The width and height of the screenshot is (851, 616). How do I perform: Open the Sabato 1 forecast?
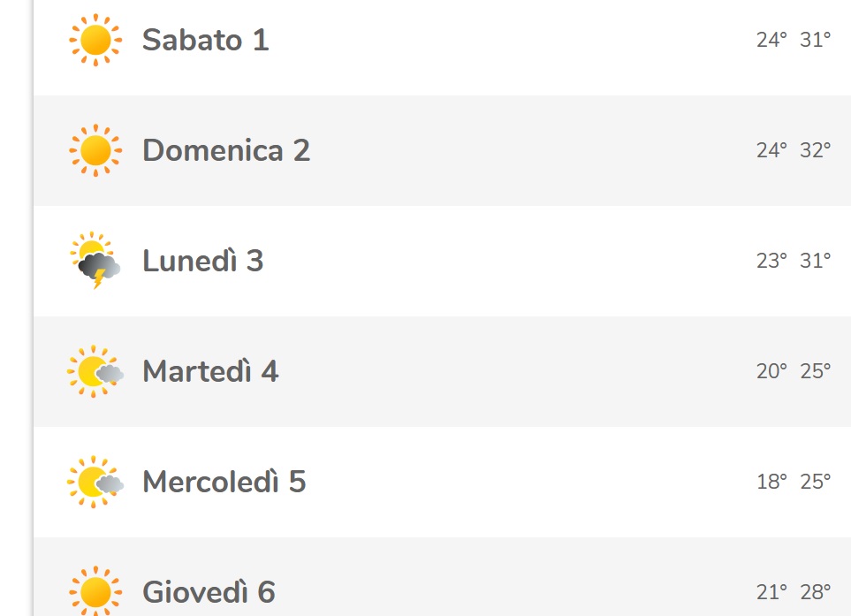click(205, 41)
